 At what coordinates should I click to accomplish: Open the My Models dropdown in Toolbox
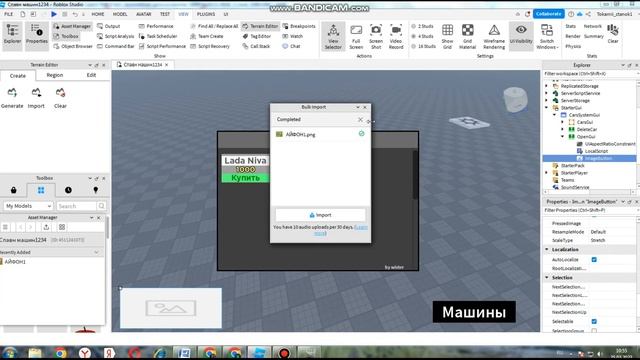tap(28, 206)
